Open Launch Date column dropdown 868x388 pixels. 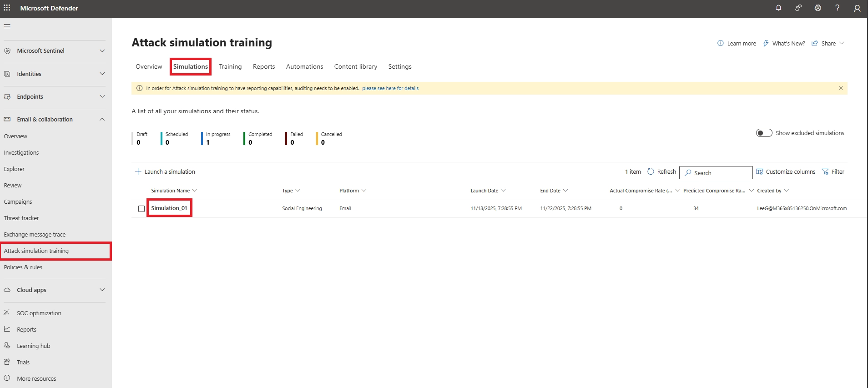click(503, 191)
